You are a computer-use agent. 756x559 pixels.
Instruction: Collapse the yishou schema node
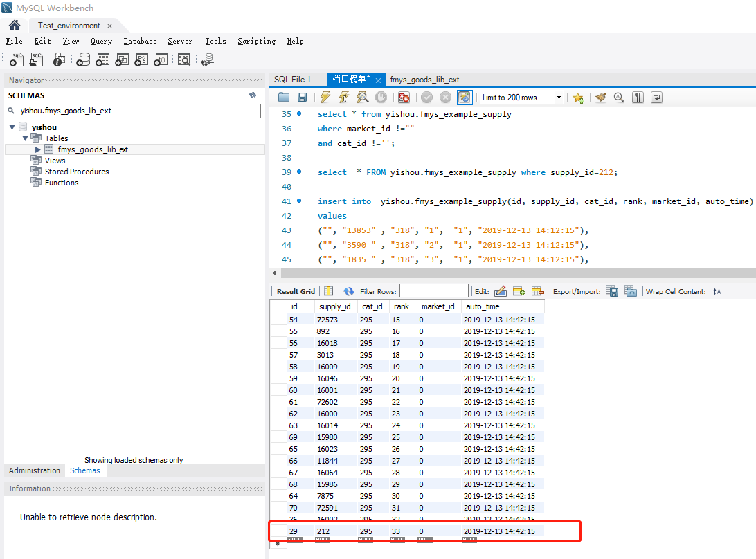pos(12,127)
